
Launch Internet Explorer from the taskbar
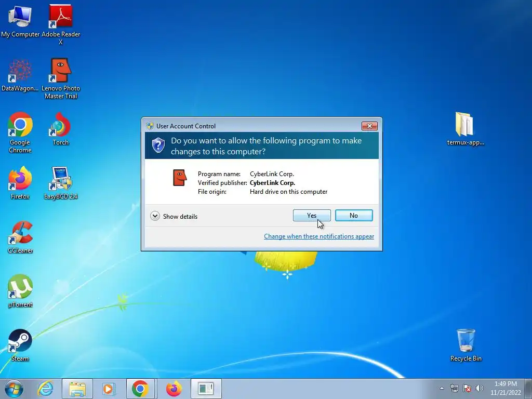click(x=46, y=389)
